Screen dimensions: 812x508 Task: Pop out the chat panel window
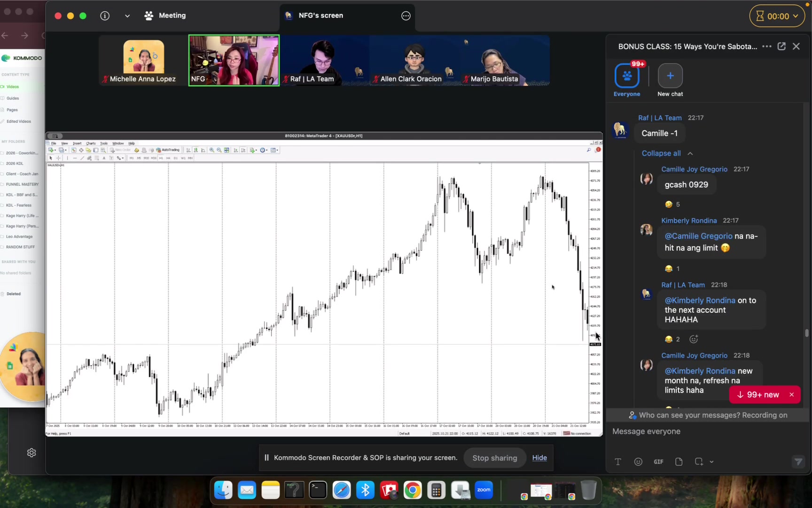point(781,46)
